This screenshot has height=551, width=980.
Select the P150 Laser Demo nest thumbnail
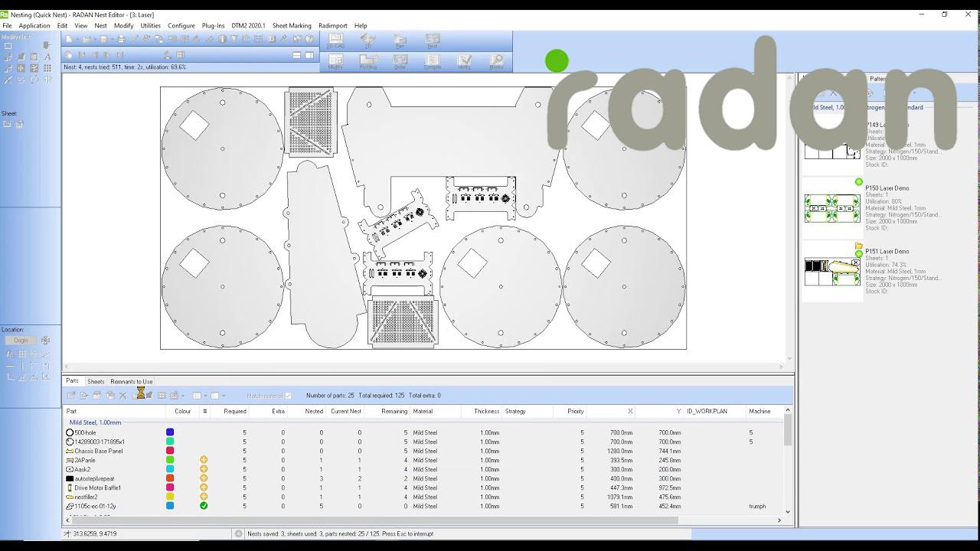tap(832, 207)
